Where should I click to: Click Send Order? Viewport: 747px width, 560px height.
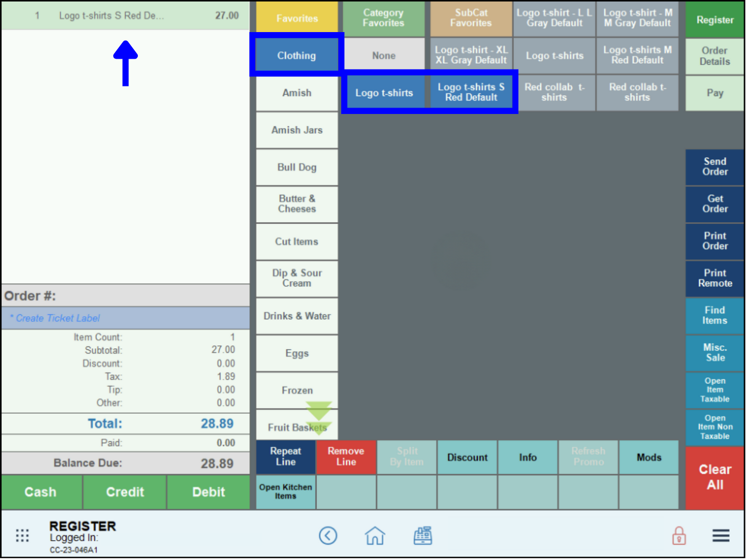coord(715,167)
